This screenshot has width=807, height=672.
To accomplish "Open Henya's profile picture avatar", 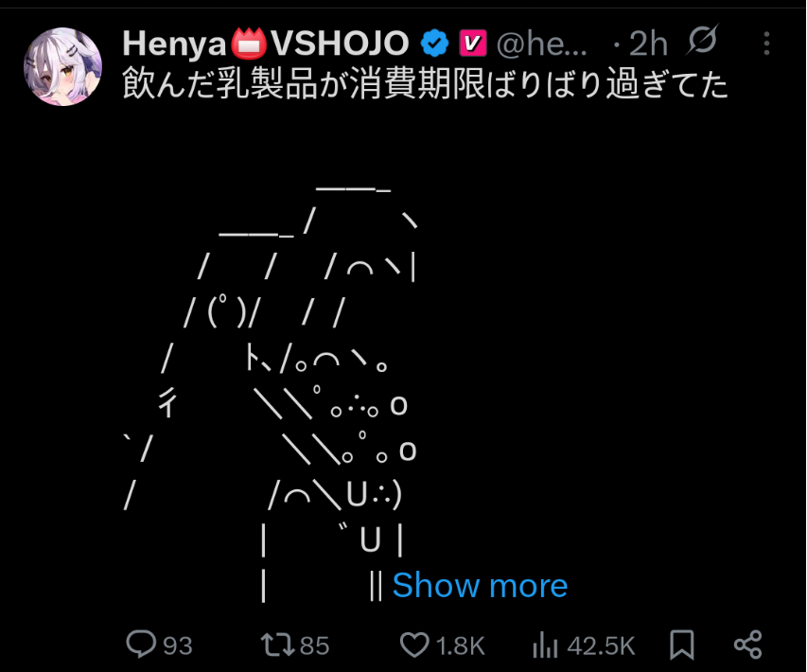I will (x=62, y=67).
